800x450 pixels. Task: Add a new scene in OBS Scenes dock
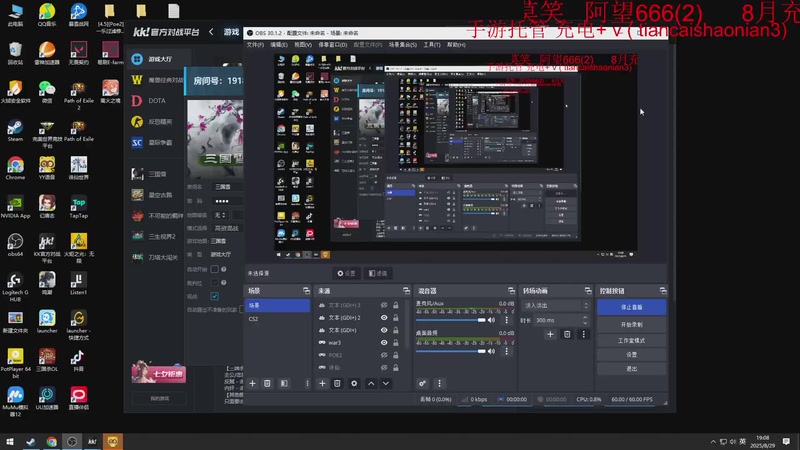pyautogui.click(x=252, y=383)
